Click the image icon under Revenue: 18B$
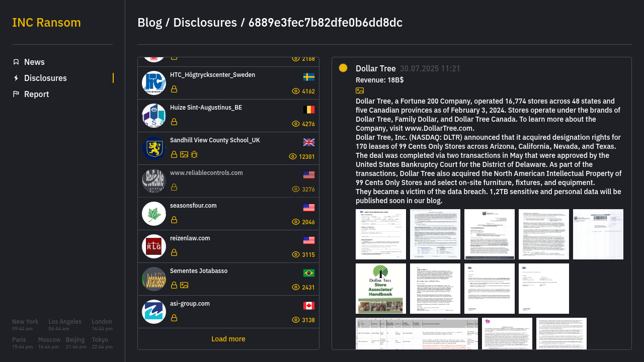 click(360, 90)
